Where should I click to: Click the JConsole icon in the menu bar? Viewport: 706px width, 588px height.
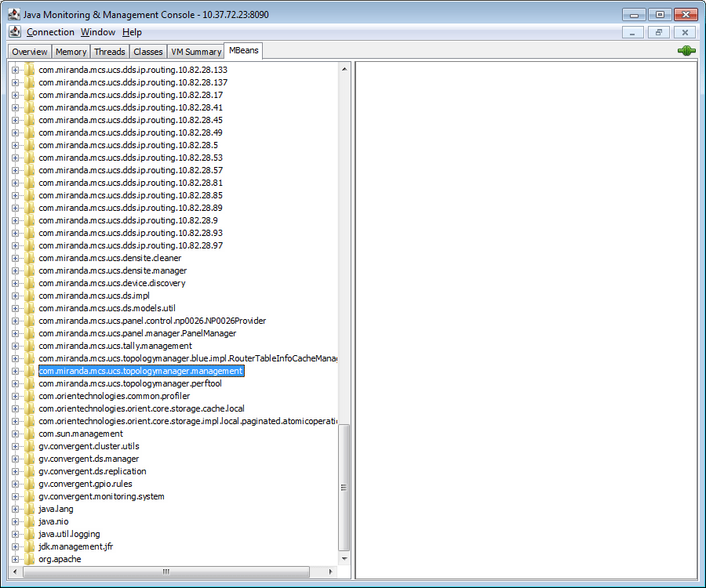point(15,31)
